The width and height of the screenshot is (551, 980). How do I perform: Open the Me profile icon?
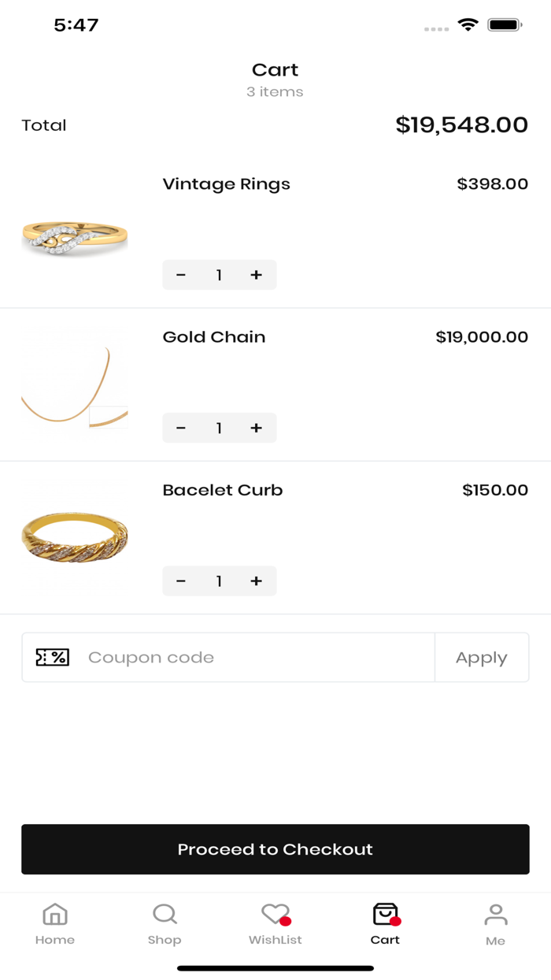pos(496,915)
